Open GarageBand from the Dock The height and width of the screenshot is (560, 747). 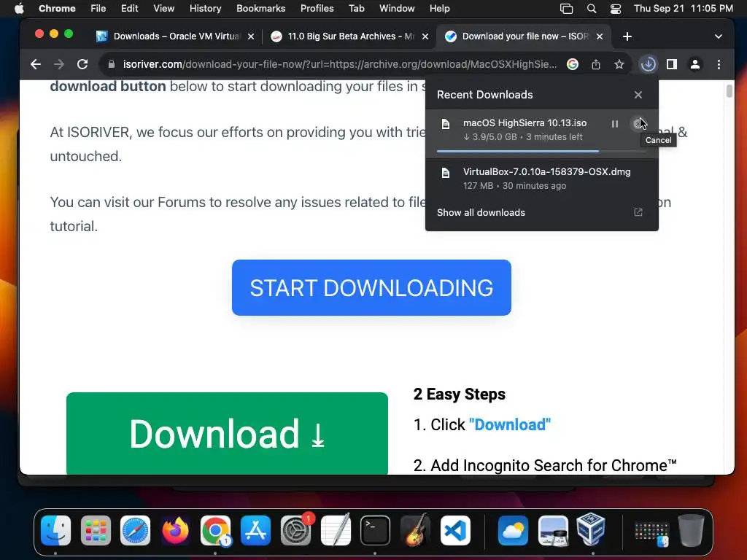[415, 531]
